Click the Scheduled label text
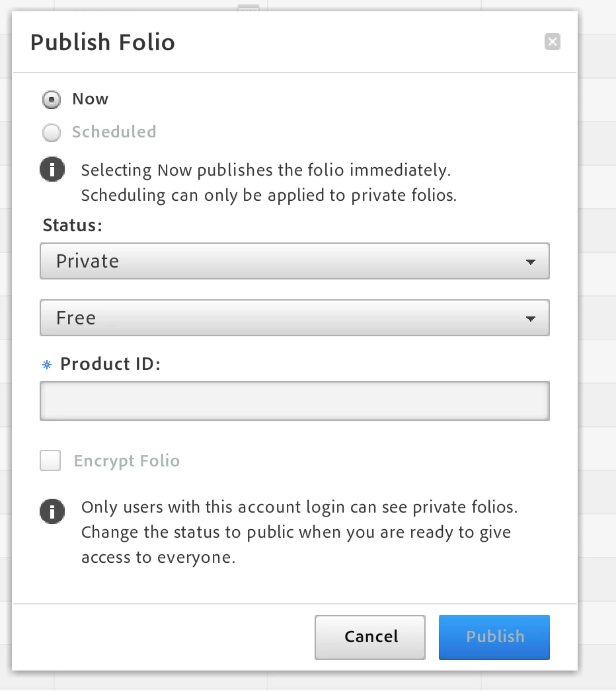Screen dimensions: 616x691 tap(114, 132)
